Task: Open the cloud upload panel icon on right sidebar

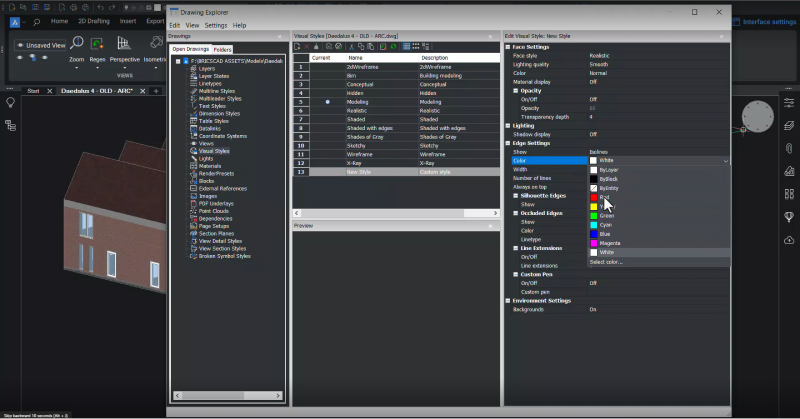Action: pos(789,240)
